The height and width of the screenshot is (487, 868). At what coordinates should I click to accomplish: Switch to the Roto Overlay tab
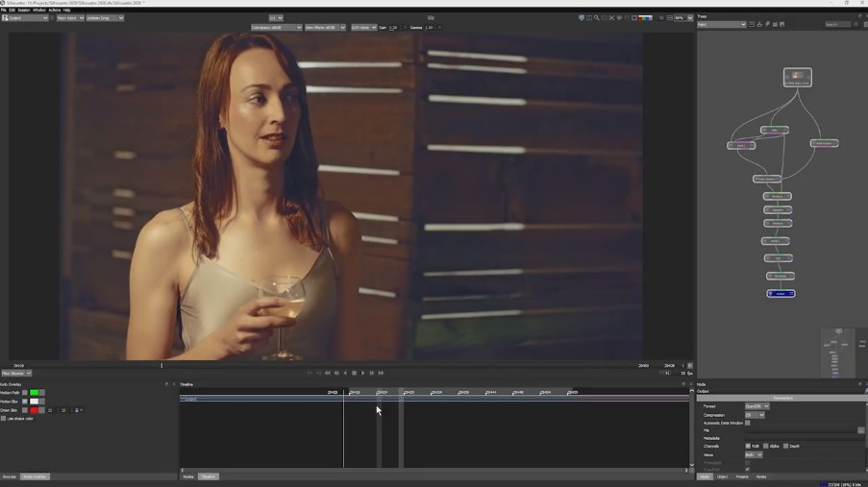coord(35,476)
